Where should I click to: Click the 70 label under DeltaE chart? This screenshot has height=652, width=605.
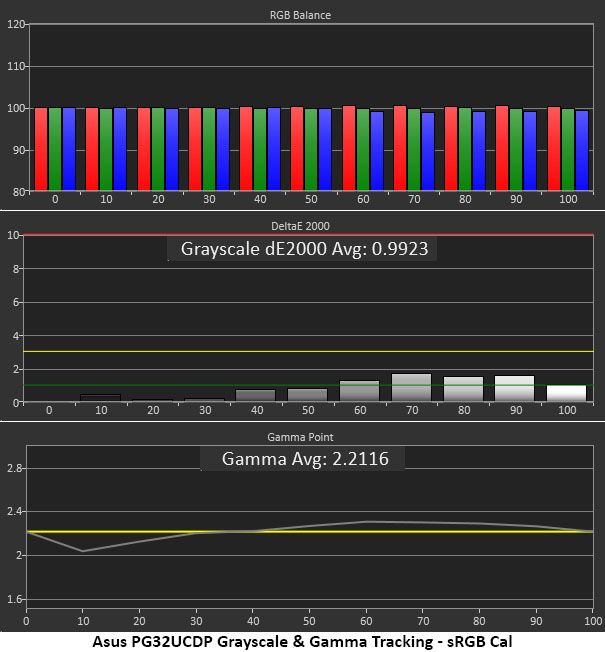coord(412,410)
